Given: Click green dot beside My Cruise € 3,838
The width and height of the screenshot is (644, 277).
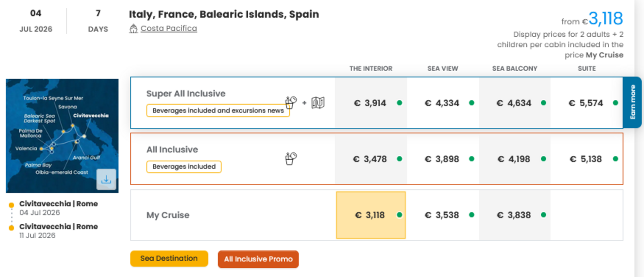Looking at the screenshot, I should point(543,215).
